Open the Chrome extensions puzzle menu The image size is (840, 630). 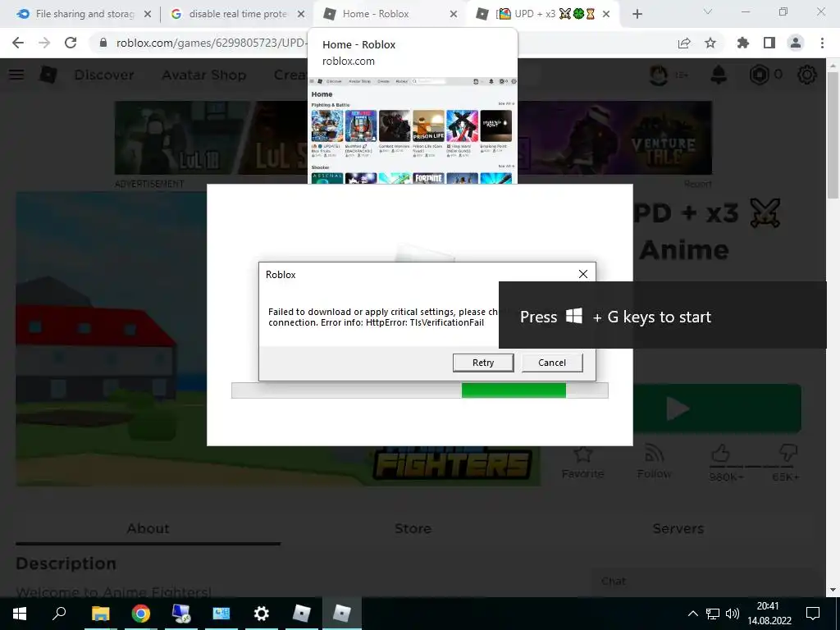(x=742, y=43)
